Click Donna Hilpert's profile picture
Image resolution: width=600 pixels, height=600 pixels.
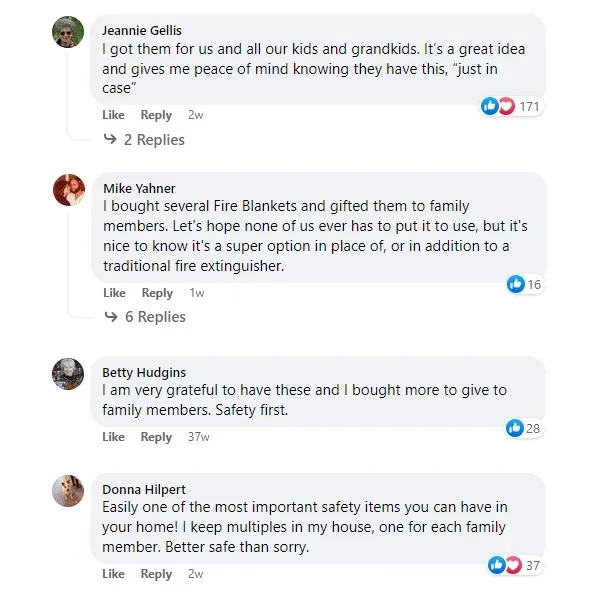coord(68,491)
